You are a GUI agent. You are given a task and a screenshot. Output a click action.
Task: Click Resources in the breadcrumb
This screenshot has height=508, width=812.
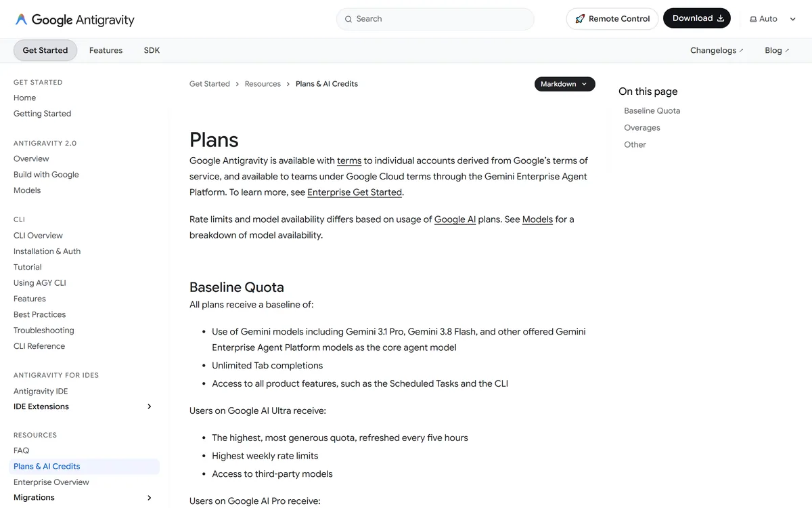263,84
